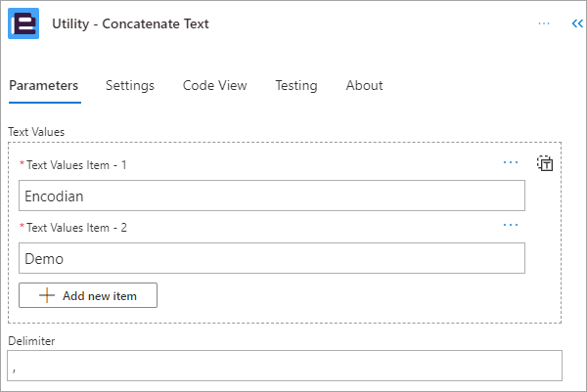The height and width of the screenshot is (392, 587).
Task: Switch to the Parameters tab
Action: click(x=44, y=86)
